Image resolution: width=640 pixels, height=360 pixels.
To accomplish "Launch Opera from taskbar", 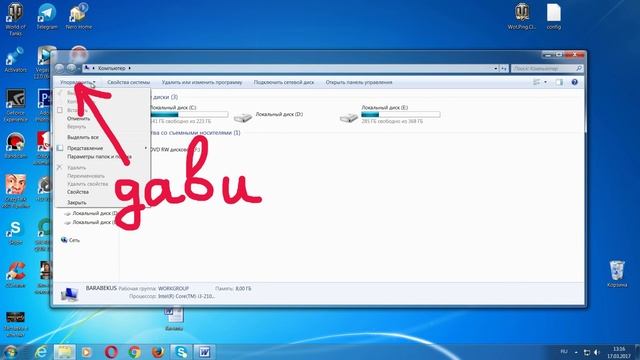I will [111, 352].
